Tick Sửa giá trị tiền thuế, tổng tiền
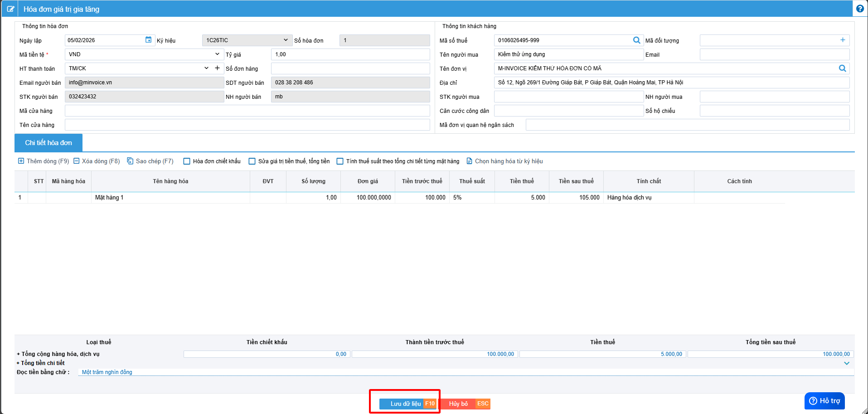868x414 pixels. 252,161
